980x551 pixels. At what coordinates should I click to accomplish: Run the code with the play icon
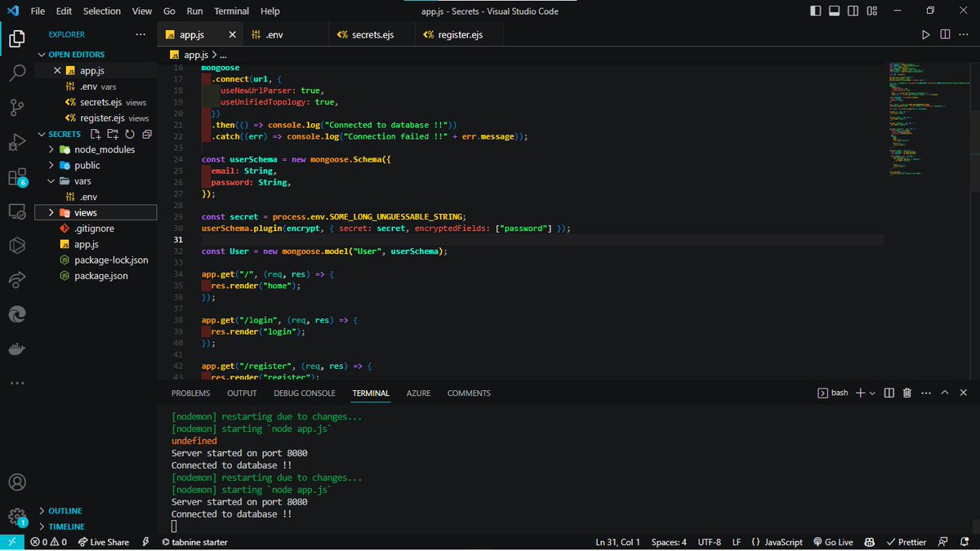pos(925,34)
